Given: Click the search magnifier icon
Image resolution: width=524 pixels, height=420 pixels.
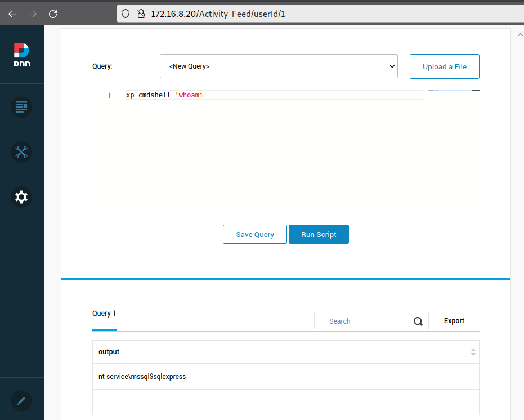Looking at the screenshot, I should 418,321.
